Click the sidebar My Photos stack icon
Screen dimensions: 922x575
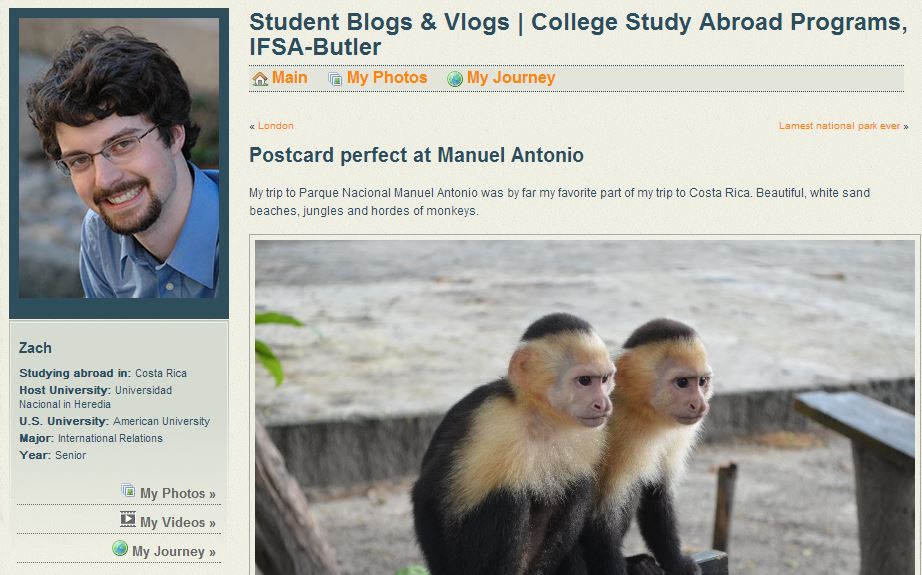coord(128,491)
